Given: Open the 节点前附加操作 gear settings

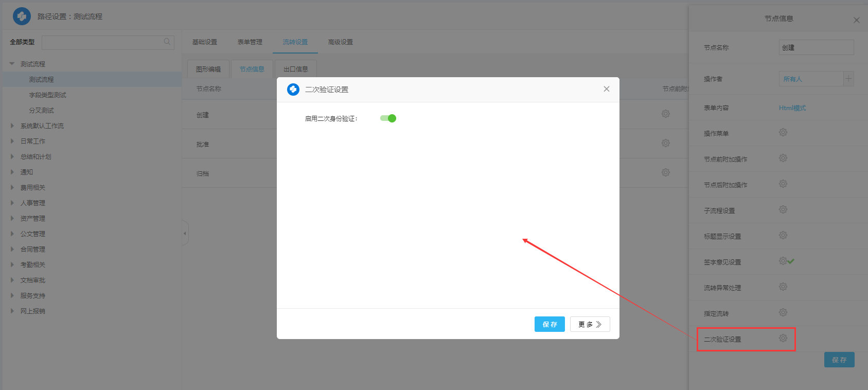Looking at the screenshot, I should click(783, 158).
